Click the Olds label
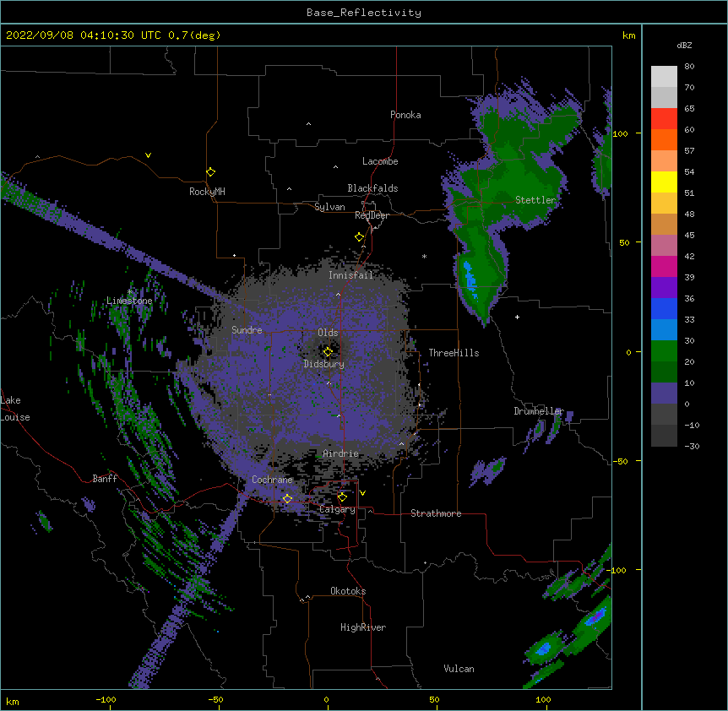728x711 pixels. [x=328, y=333]
